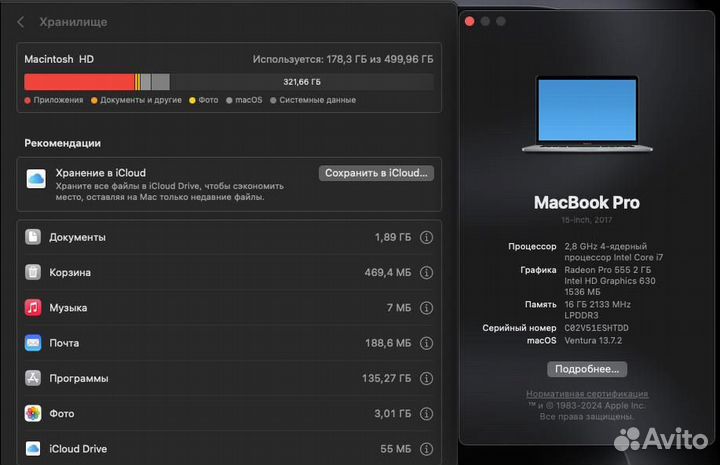720x465 pixels.
Task: Select the Музыка row label
Action: coord(68,308)
